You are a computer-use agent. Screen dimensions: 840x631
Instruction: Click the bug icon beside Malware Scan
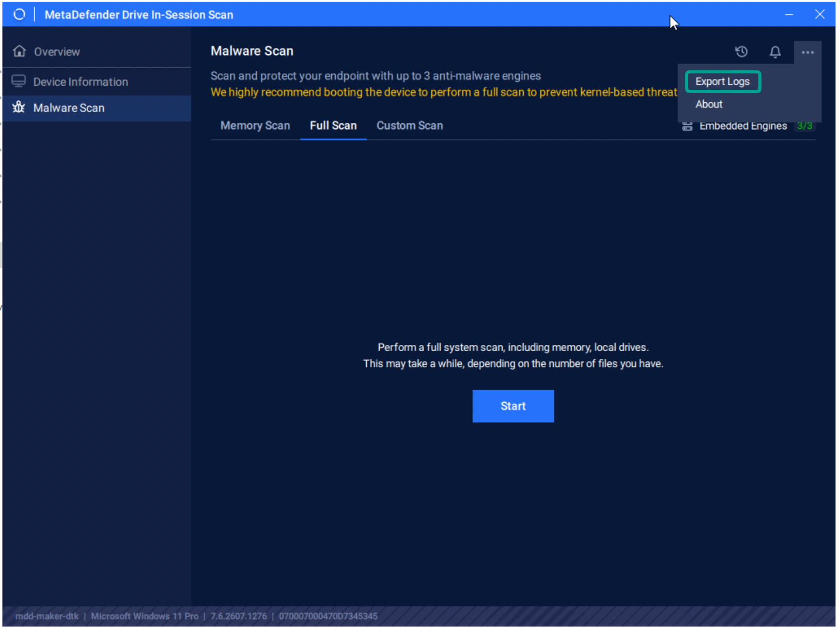tap(19, 107)
